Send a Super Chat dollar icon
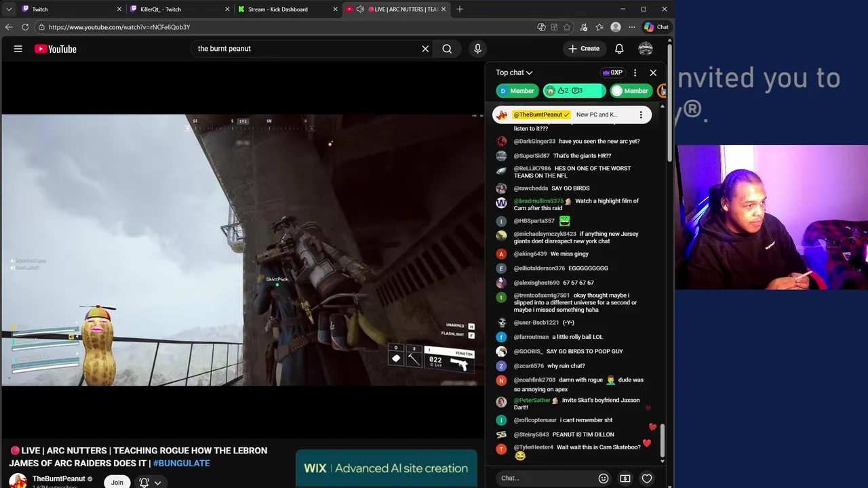The height and width of the screenshot is (488, 868). (625, 479)
